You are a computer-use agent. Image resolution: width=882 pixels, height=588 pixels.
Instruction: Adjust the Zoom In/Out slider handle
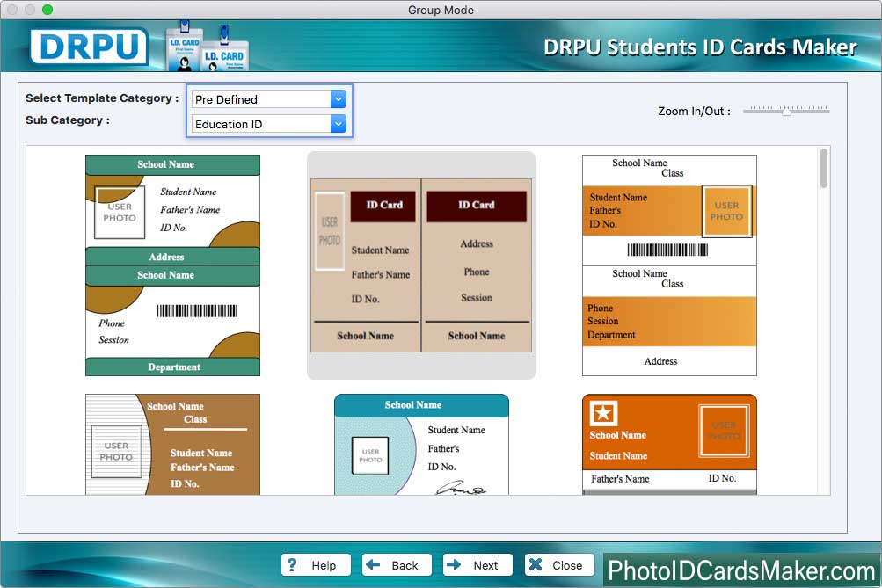[786, 112]
